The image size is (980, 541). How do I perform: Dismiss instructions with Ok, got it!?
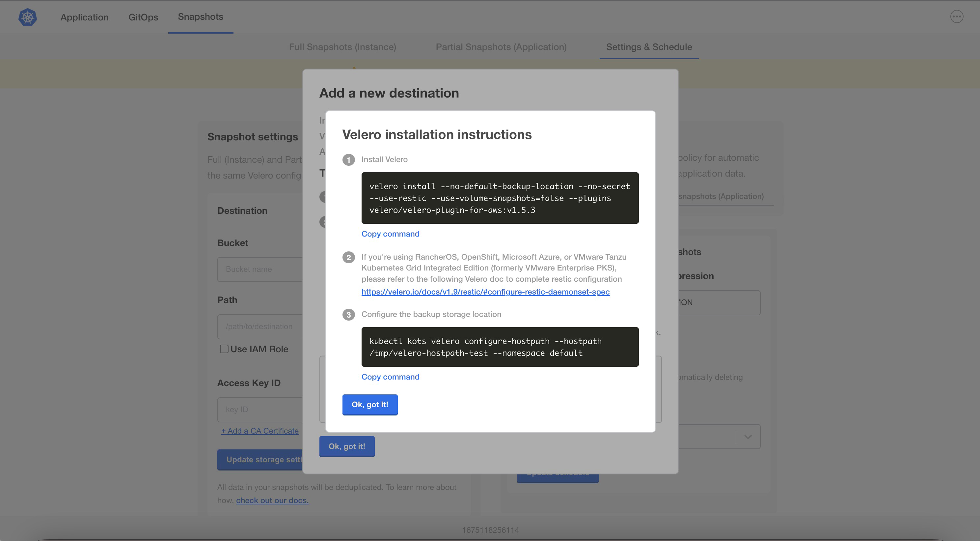(x=370, y=405)
